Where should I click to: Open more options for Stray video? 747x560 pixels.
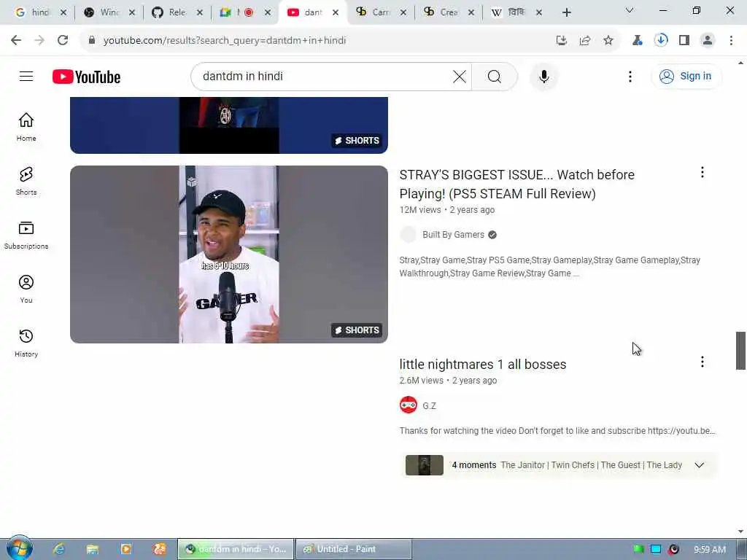(702, 172)
